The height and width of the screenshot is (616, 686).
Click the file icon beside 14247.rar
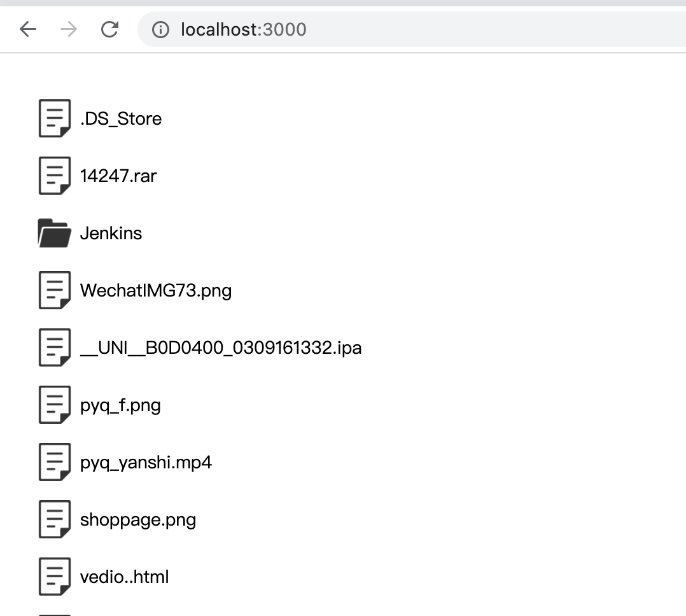pos(55,176)
